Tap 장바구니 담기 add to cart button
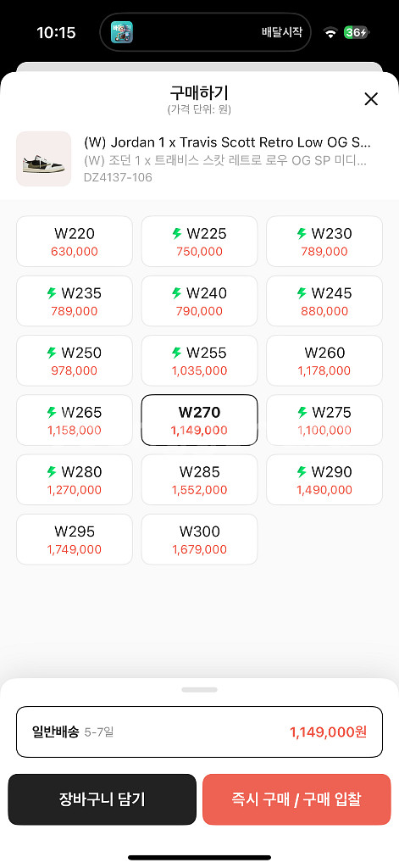This screenshot has height=868, width=399. point(103,799)
